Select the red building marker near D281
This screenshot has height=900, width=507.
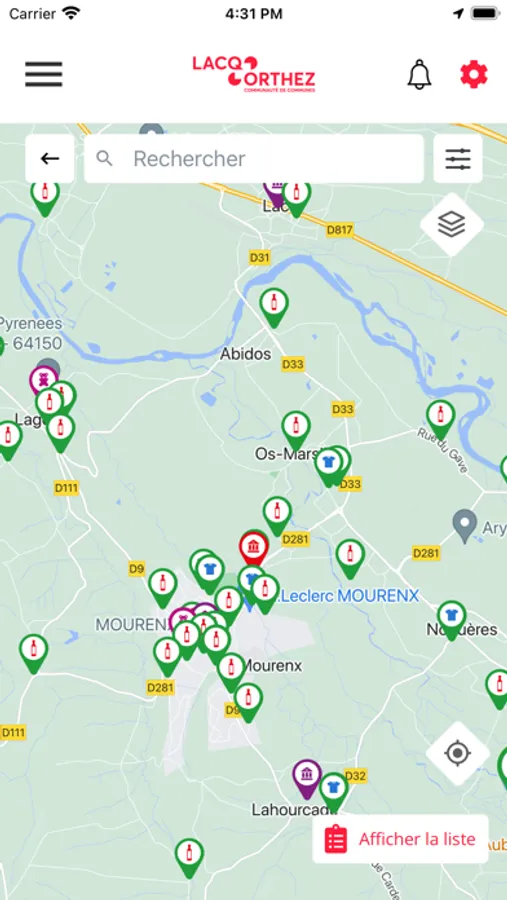pyautogui.click(x=254, y=547)
